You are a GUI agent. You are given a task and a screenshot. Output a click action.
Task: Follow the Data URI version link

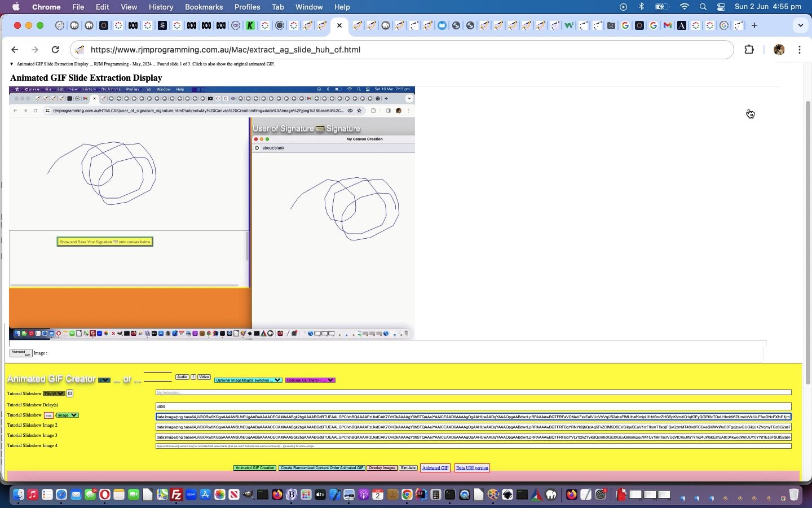coord(472,468)
